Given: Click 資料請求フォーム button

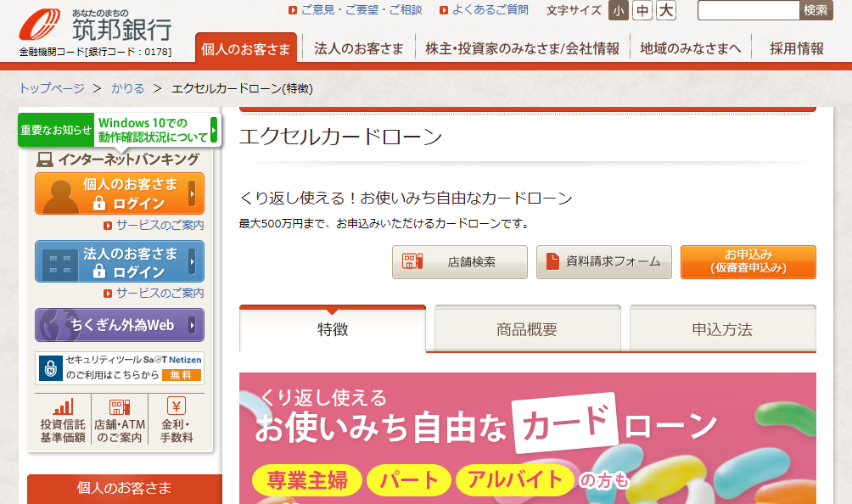Looking at the screenshot, I should tap(603, 262).
